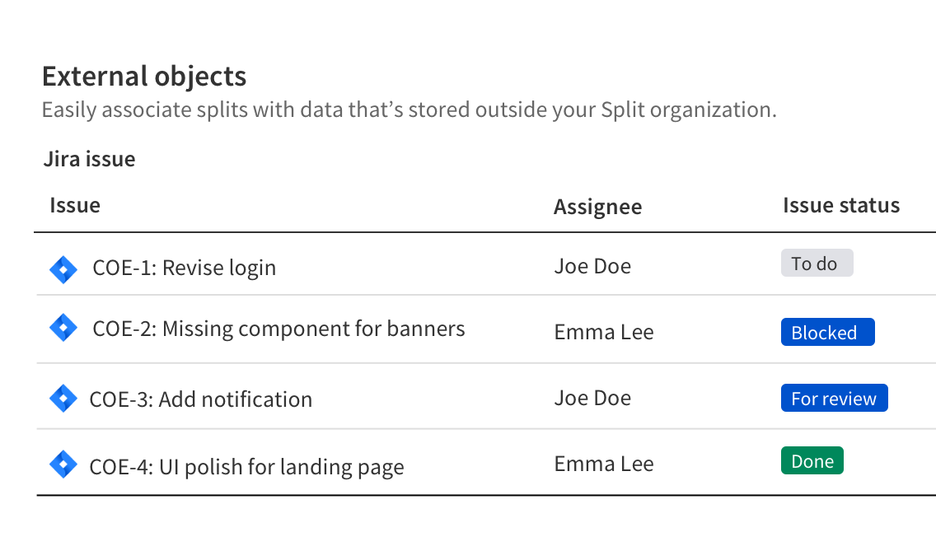Click Joe Doe on the COE-3 row
Viewport: 936px width, 560px height.
click(592, 397)
